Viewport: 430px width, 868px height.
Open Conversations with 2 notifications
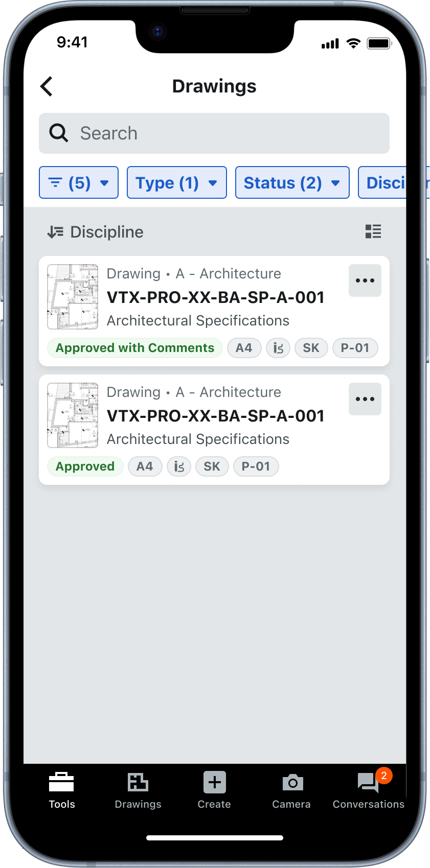click(369, 789)
